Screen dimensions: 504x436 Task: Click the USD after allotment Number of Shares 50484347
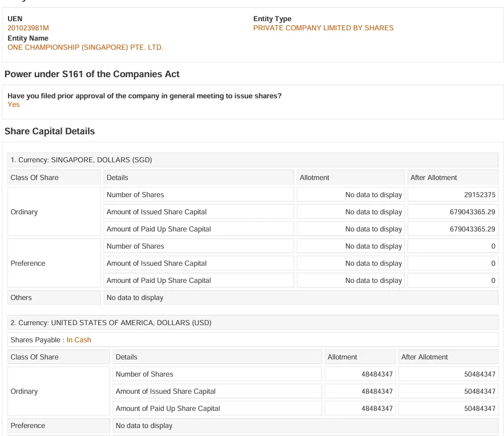tap(479, 374)
